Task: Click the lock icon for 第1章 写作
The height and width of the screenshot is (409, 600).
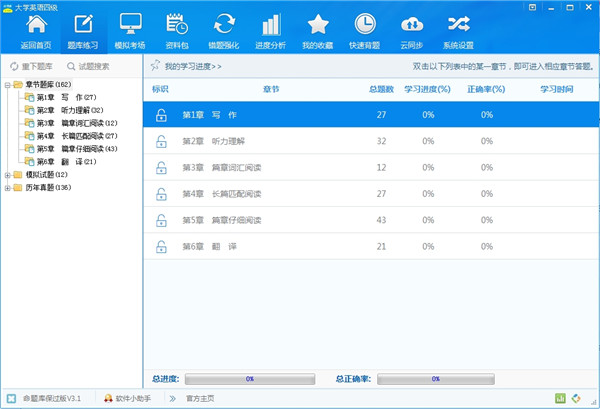Action: (161, 115)
